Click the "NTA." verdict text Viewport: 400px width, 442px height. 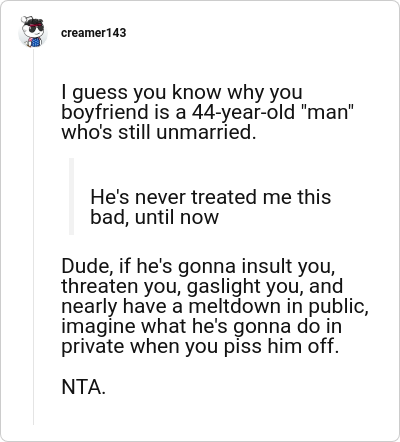(83, 387)
